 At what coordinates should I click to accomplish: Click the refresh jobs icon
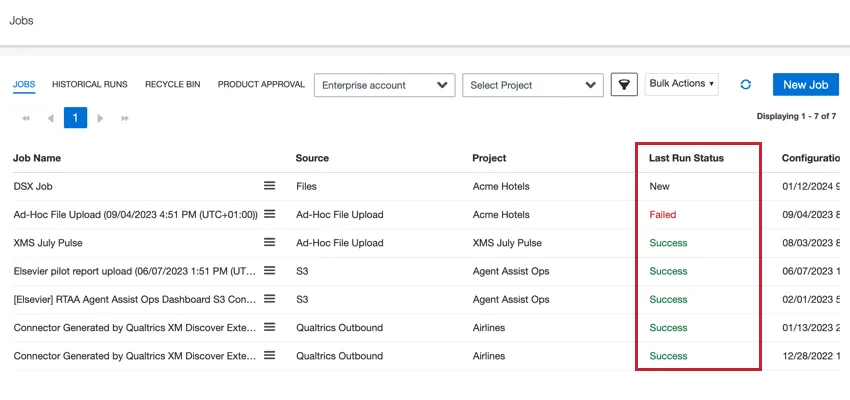745,85
